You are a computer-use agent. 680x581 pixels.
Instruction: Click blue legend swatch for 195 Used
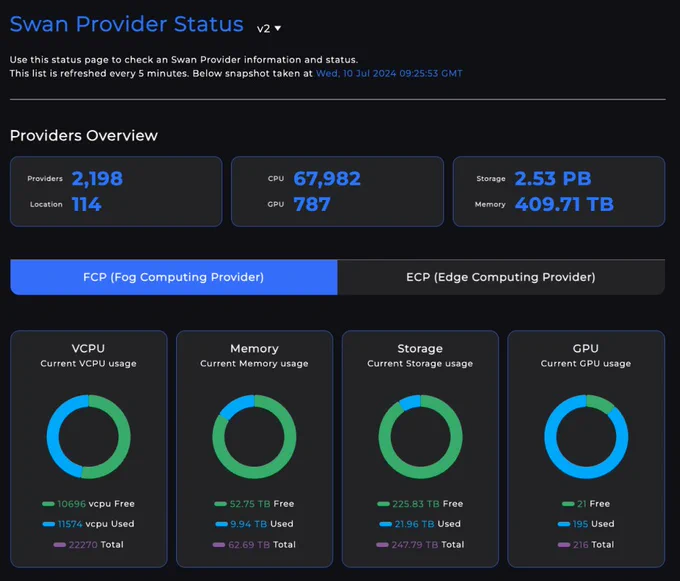click(564, 524)
